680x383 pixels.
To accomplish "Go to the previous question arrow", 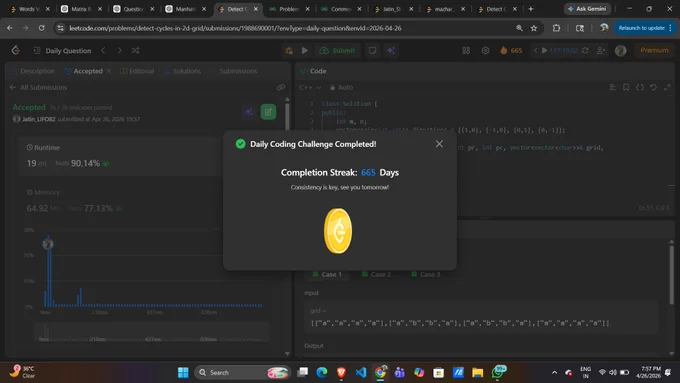I will pos(103,50).
